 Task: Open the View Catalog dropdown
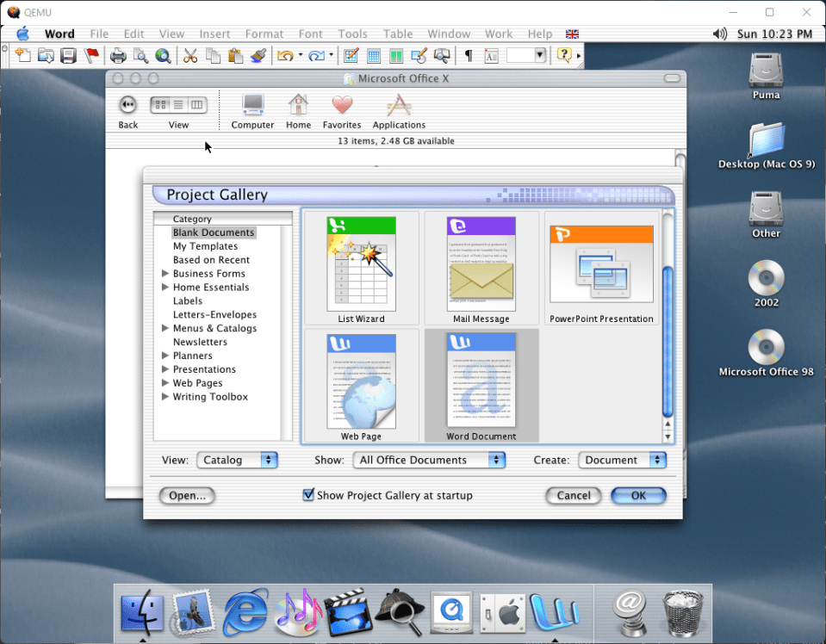(x=237, y=460)
